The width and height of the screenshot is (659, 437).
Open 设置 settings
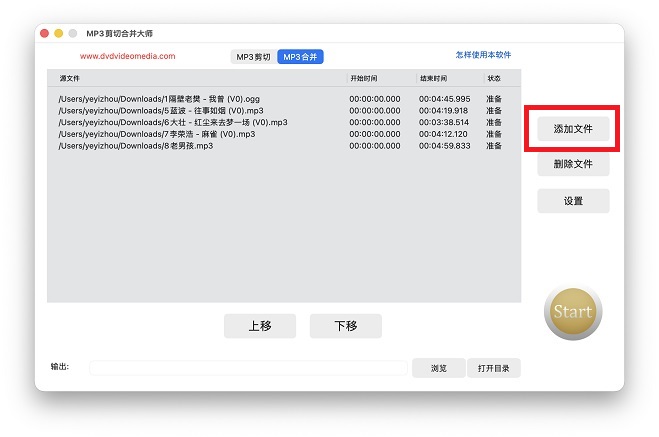[573, 201]
